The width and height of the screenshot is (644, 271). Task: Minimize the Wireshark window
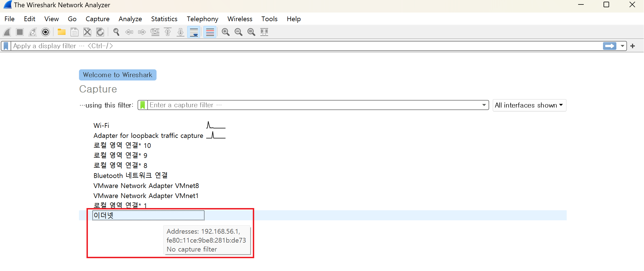[581, 5]
